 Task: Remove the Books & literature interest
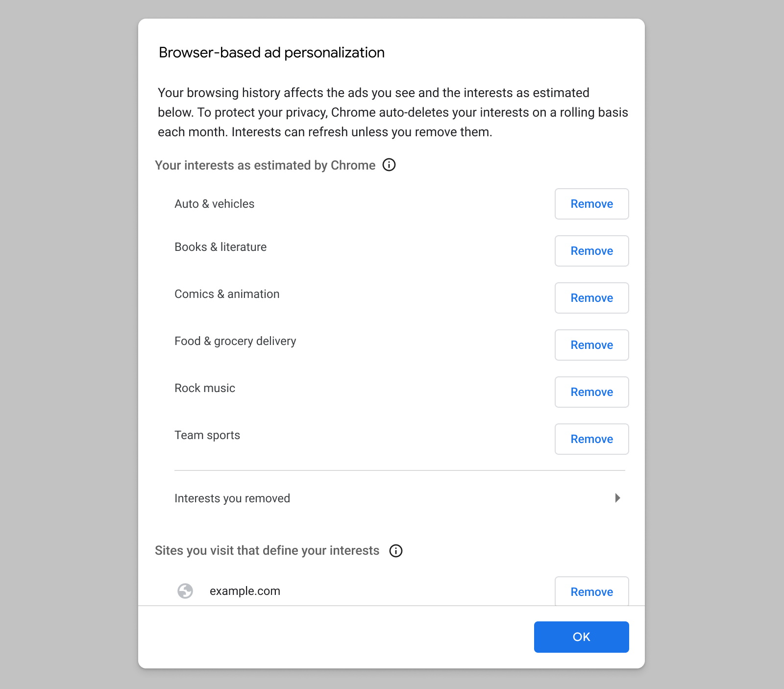click(x=591, y=251)
